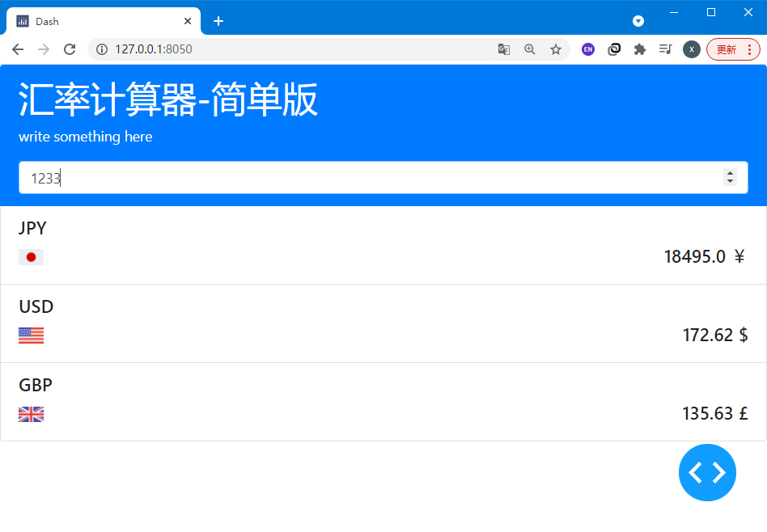This screenshot has width=767, height=532.
Task: Maximize the browser window
Action: pyautogui.click(x=711, y=12)
